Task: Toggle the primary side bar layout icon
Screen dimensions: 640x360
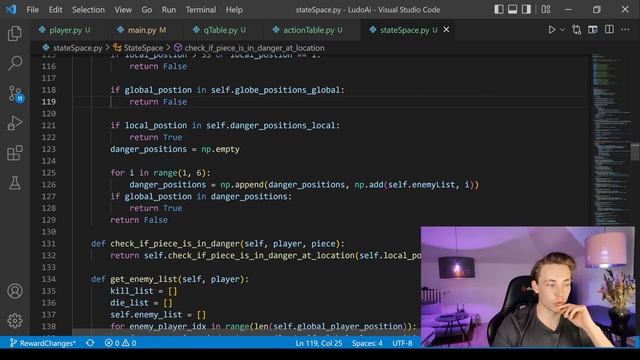Action: [498, 9]
